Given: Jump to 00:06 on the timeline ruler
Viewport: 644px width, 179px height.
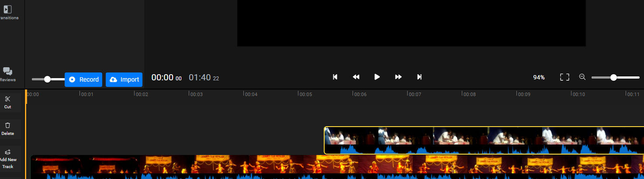Looking at the screenshot, I should [360, 94].
